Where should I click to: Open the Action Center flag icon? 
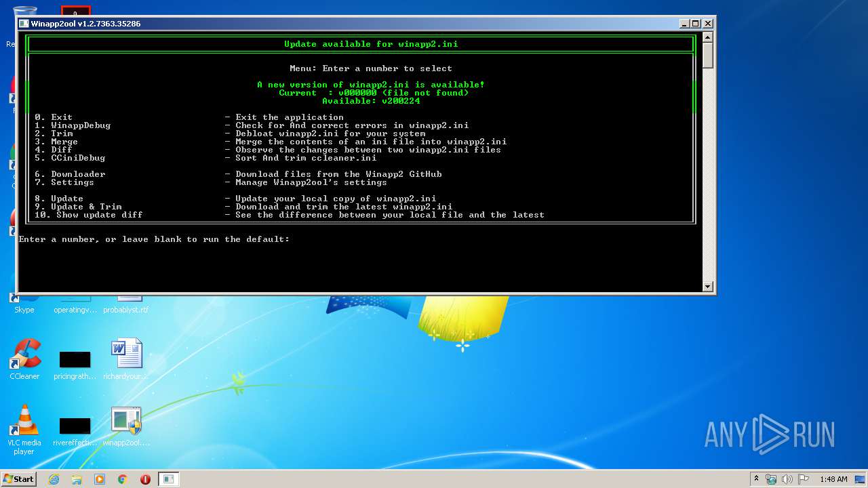pyautogui.click(x=804, y=479)
